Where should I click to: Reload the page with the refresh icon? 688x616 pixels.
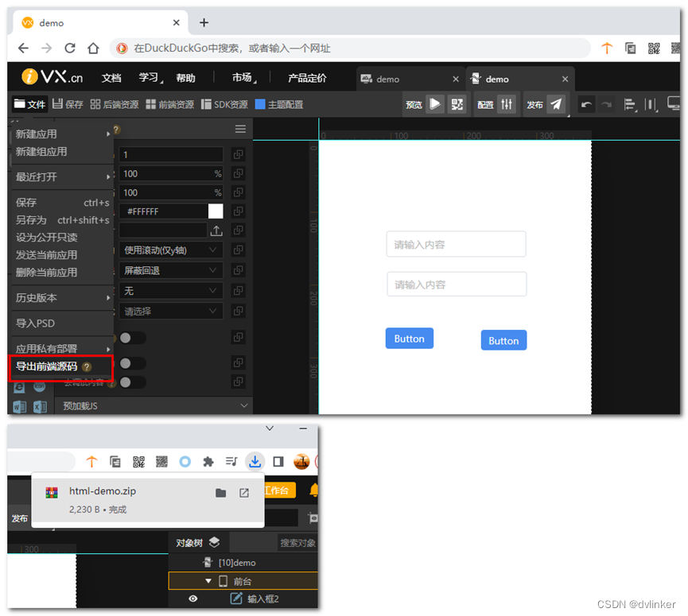pos(70,48)
